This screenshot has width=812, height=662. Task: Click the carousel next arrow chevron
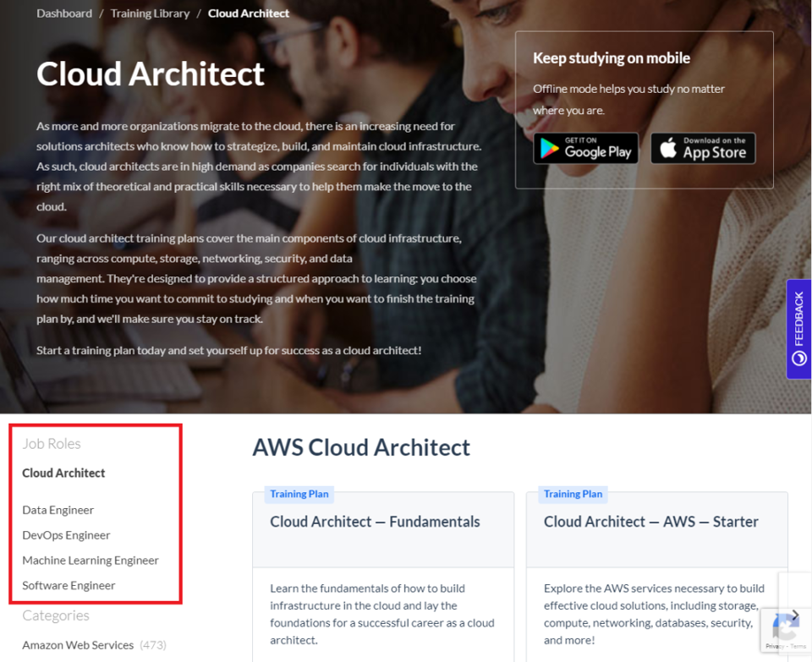[x=795, y=615]
